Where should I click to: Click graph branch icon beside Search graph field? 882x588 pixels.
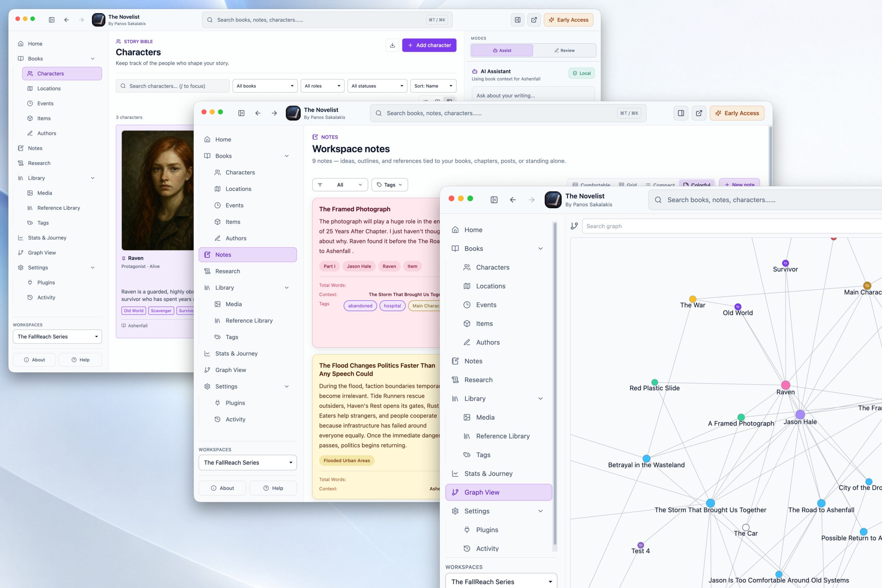pos(574,226)
